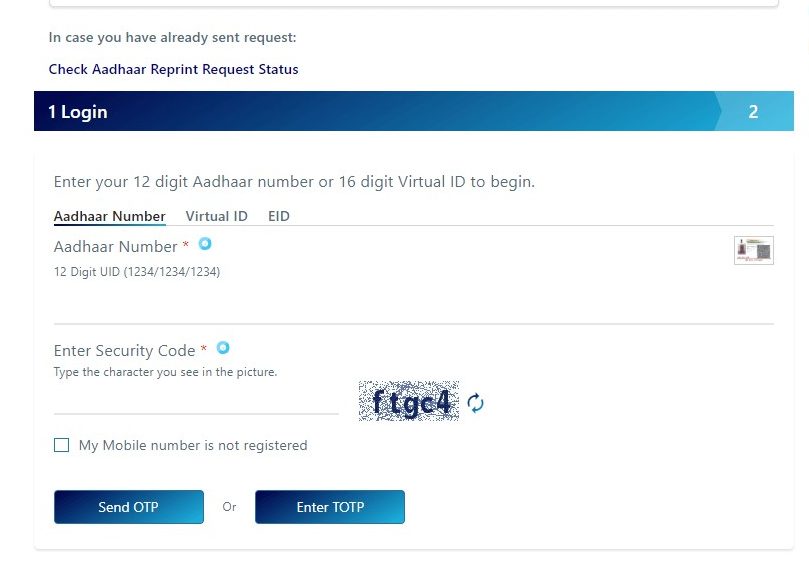Click the 'Aadhaar Number *' field label
The height and width of the screenshot is (570, 809).
pyautogui.click(x=121, y=247)
